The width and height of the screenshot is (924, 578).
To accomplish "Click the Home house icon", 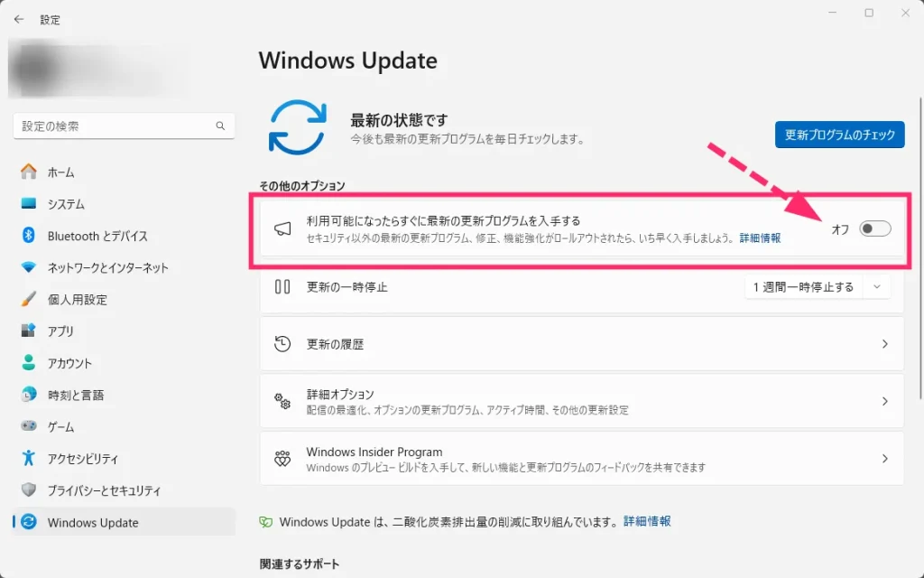I will [28, 172].
